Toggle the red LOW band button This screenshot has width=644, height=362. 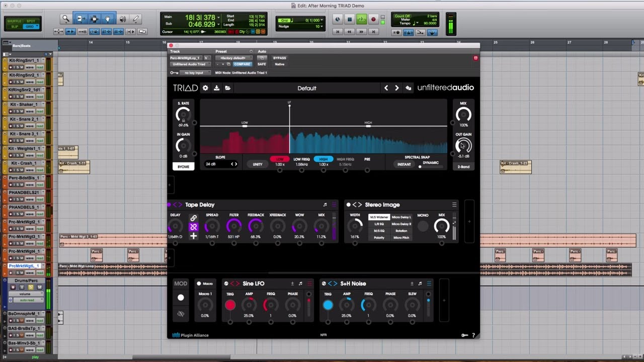[280, 159]
